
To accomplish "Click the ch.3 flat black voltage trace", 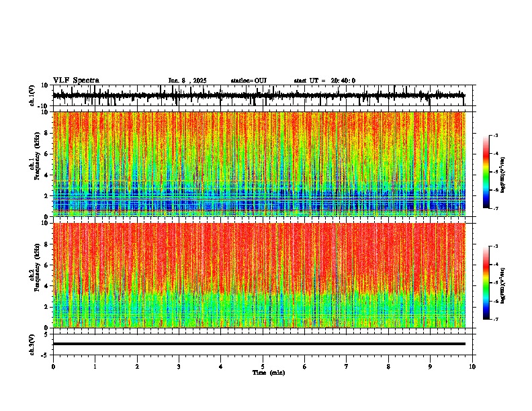I will pos(259,344).
